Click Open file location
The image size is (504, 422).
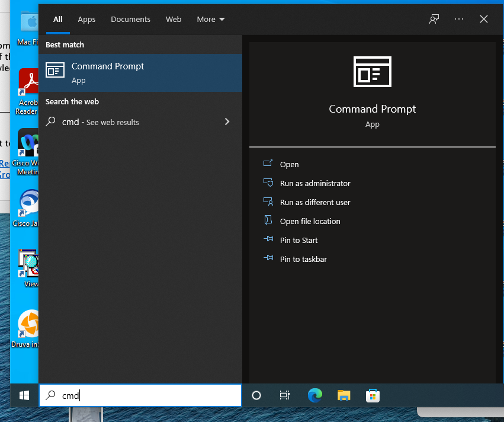pos(310,222)
